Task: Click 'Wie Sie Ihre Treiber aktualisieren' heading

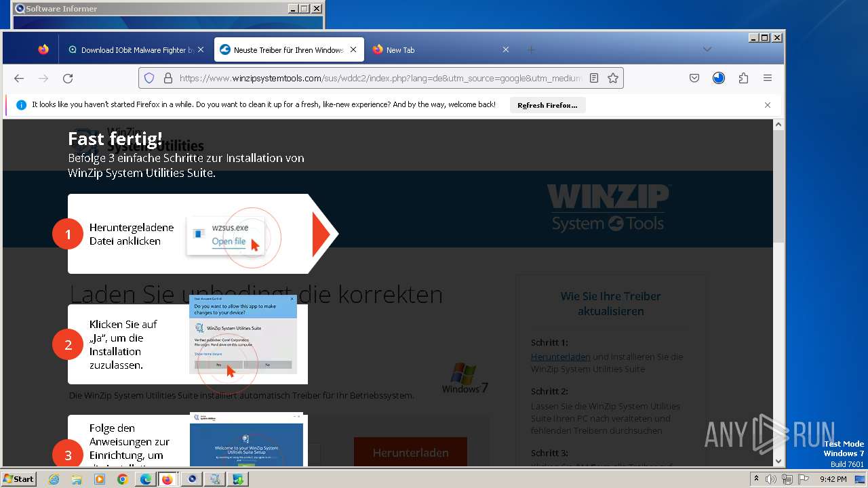Action: click(x=610, y=304)
